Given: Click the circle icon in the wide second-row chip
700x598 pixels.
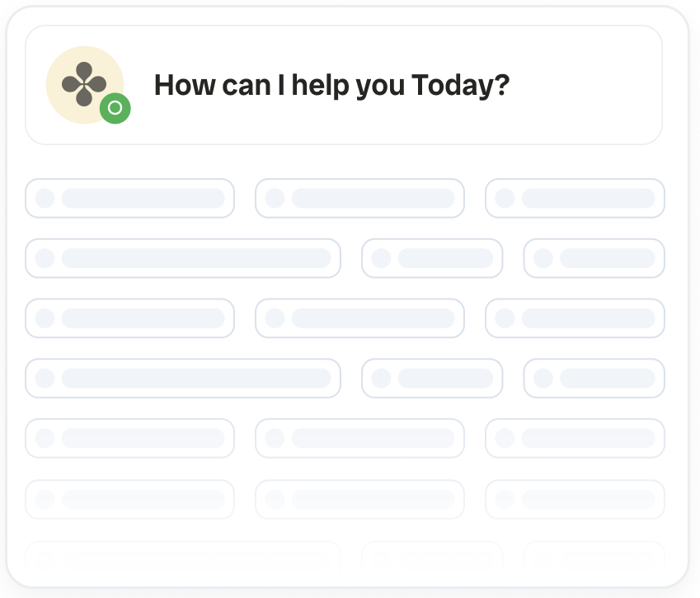Looking at the screenshot, I should click(45, 258).
